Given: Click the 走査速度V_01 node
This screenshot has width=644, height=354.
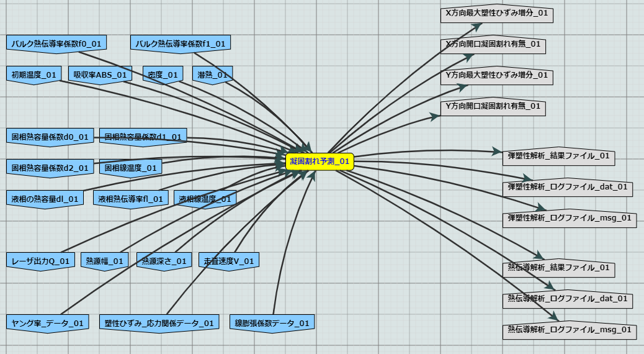Looking at the screenshot, I should click(x=229, y=261).
